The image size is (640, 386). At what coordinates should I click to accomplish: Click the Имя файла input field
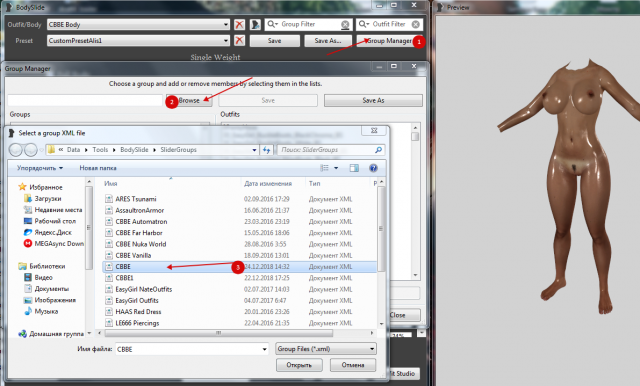pyautogui.click(x=192, y=349)
